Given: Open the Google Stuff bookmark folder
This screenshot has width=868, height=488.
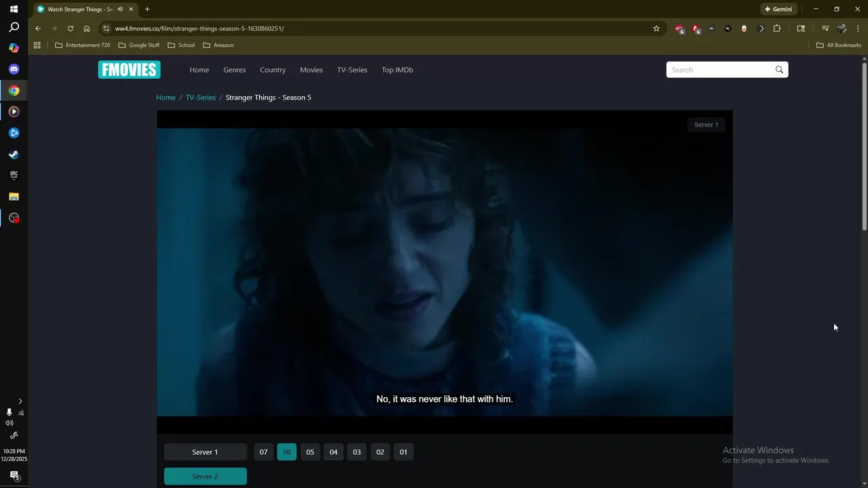Looking at the screenshot, I should [x=139, y=45].
